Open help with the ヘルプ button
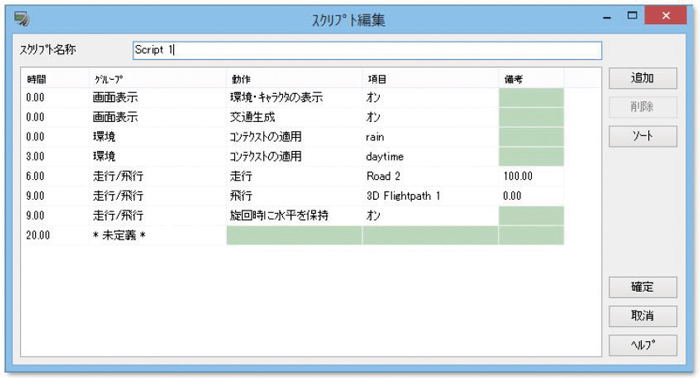Viewport: 700px width, 378px height. (643, 345)
